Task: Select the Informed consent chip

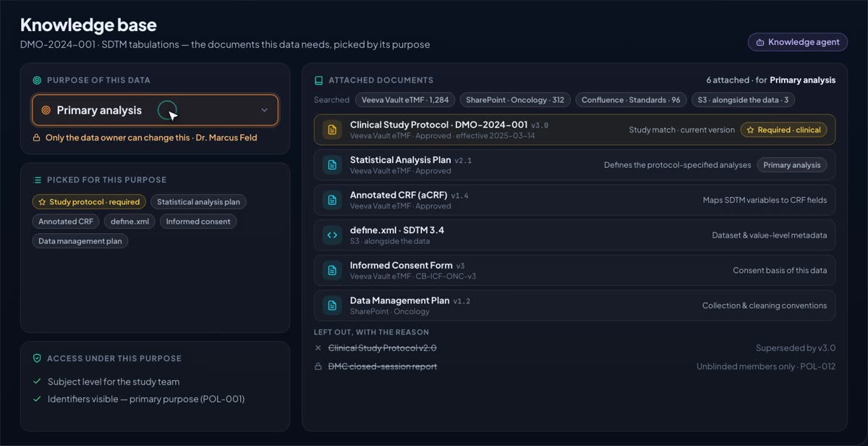Action: coord(198,222)
